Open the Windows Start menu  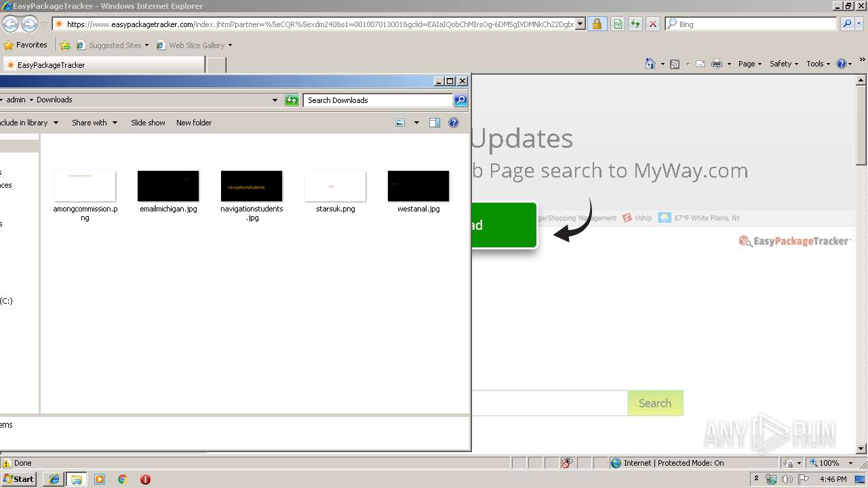[18, 479]
